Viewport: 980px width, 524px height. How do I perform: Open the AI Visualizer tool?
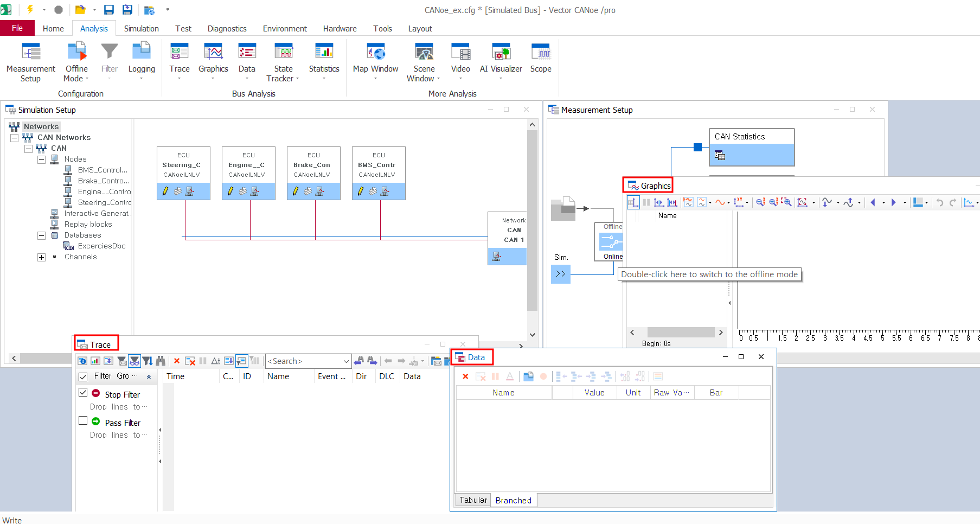501,61
